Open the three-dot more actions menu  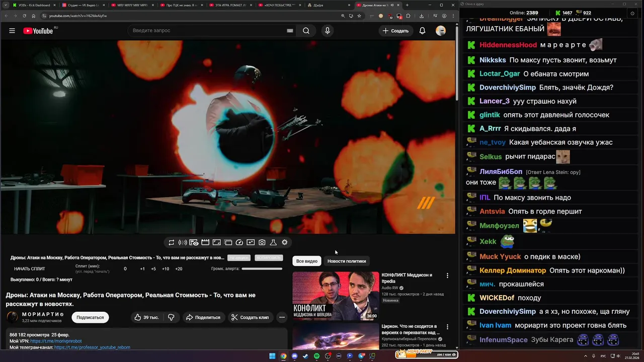click(282, 317)
